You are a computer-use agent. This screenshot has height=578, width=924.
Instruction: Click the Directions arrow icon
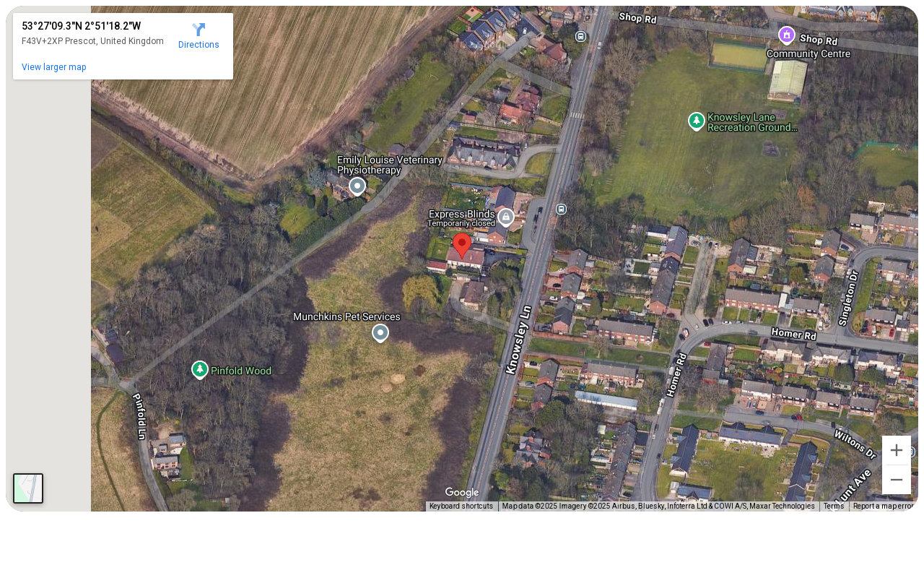(x=199, y=30)
